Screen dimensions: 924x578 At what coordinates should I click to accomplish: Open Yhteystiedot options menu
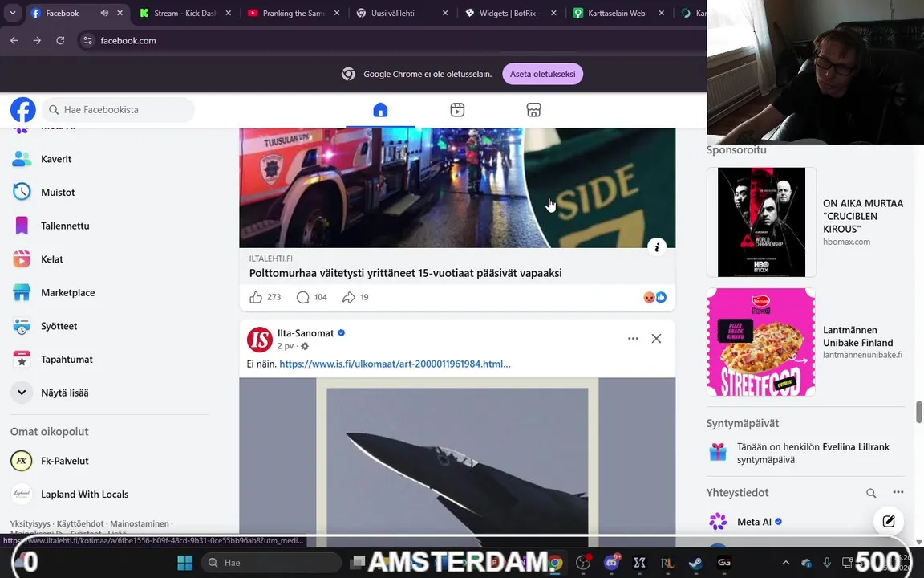click(898, 492)
